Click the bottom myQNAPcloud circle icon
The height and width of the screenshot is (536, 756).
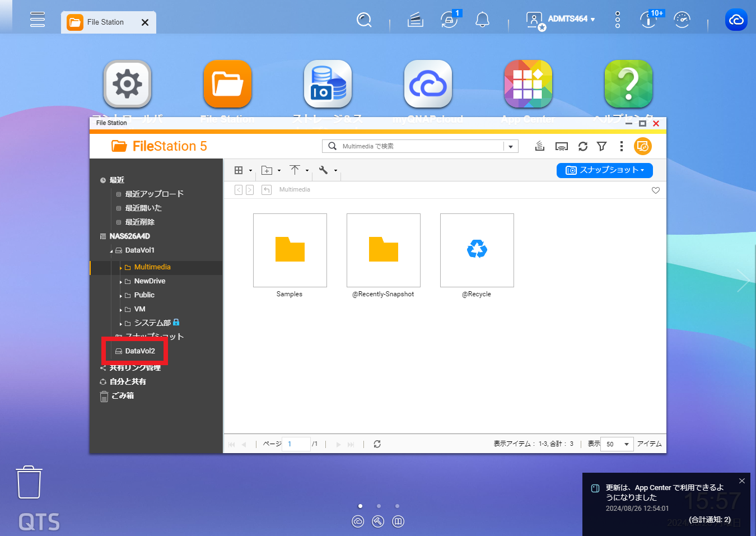click(x=358, y=521)
